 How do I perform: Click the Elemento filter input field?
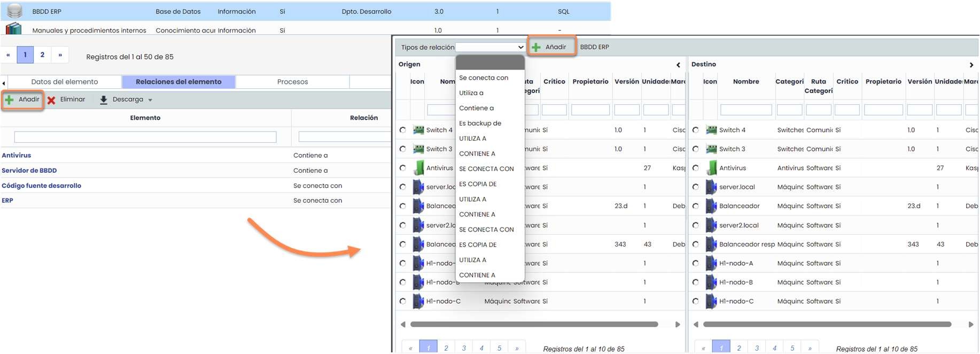[145, 137]
